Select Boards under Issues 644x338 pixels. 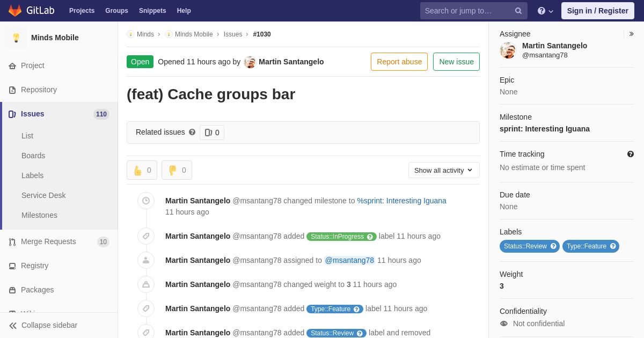click(33, 156)
